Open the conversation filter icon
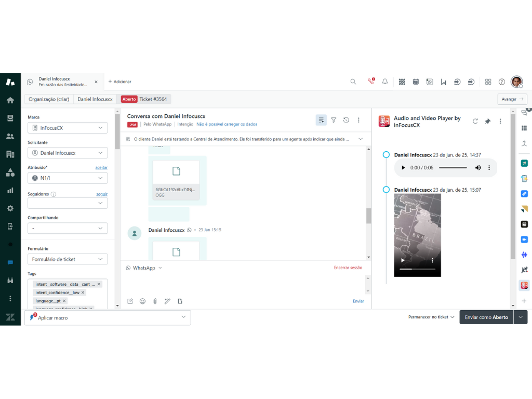 click(333, 120)
